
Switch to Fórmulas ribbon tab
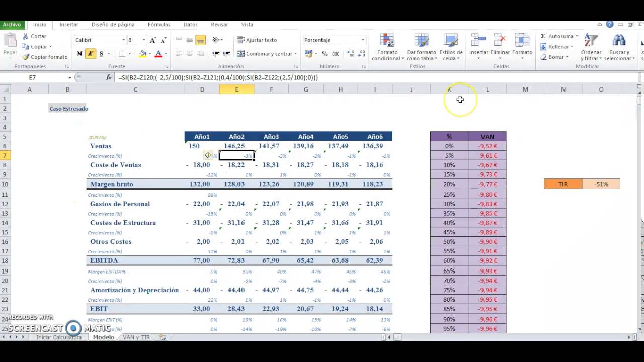point(159,24)
